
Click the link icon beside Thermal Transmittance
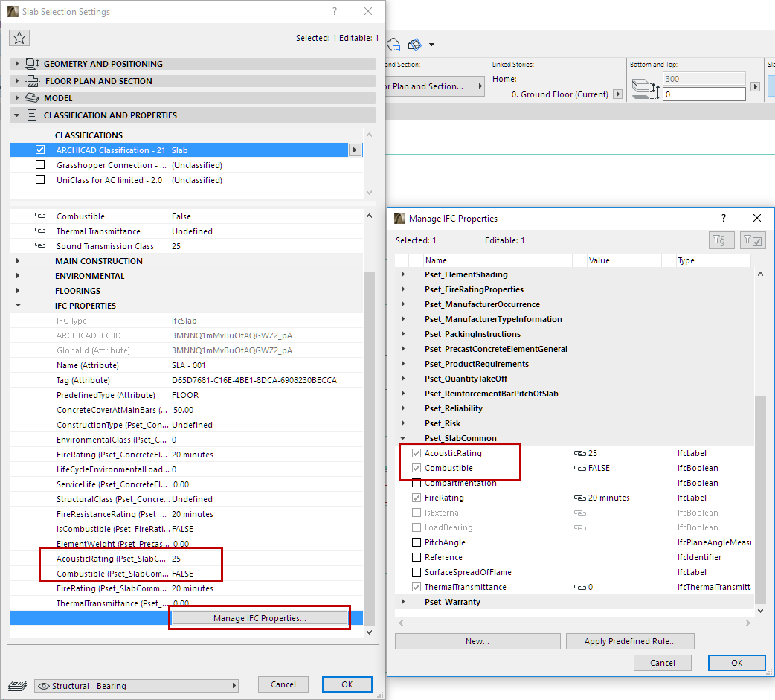click(x=40, y=231)
